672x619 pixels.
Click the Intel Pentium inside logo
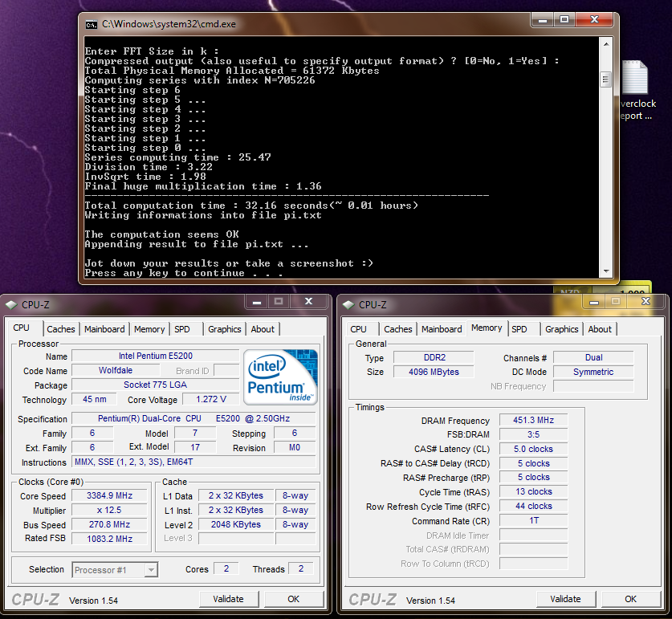point(281,377)
